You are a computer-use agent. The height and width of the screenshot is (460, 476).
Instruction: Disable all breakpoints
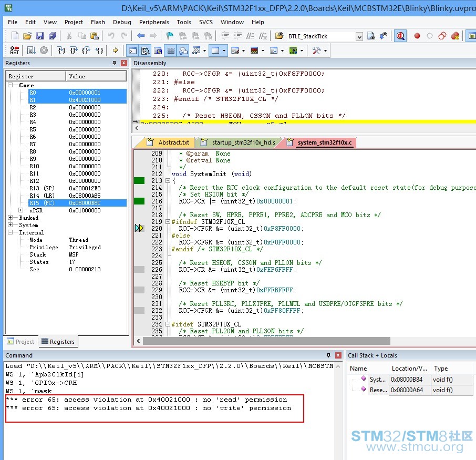coord(442,36)
